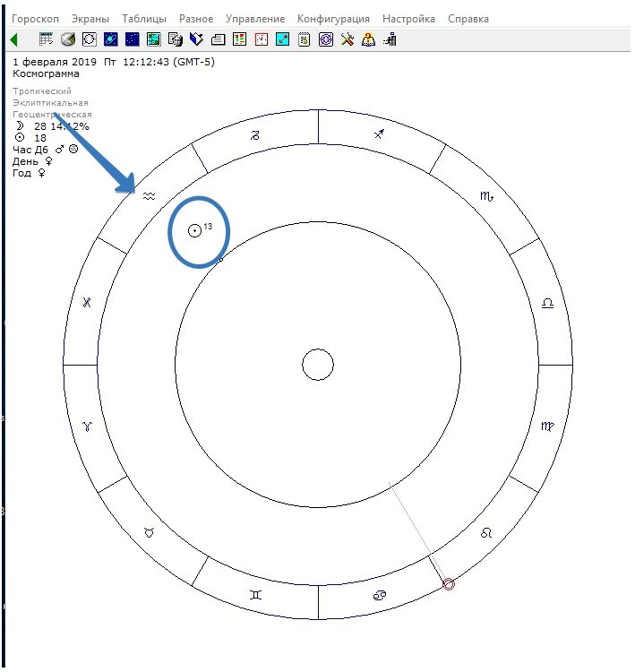
Task: Open the Справка menu
Action: 468,19
